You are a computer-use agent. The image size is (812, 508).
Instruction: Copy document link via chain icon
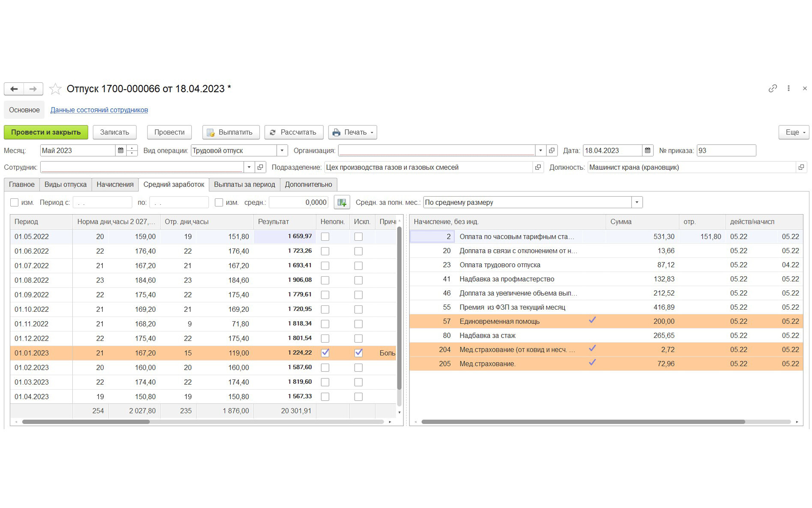point(772,89)
